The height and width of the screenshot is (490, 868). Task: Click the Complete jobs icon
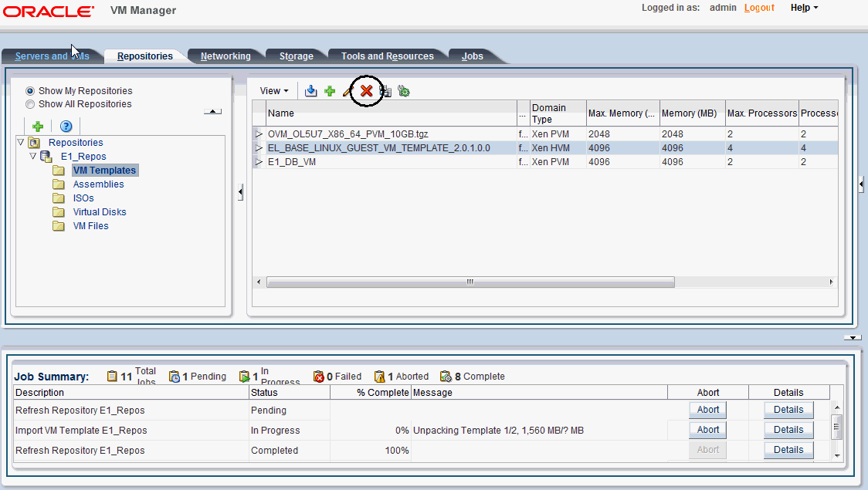[x=446, y=376]
